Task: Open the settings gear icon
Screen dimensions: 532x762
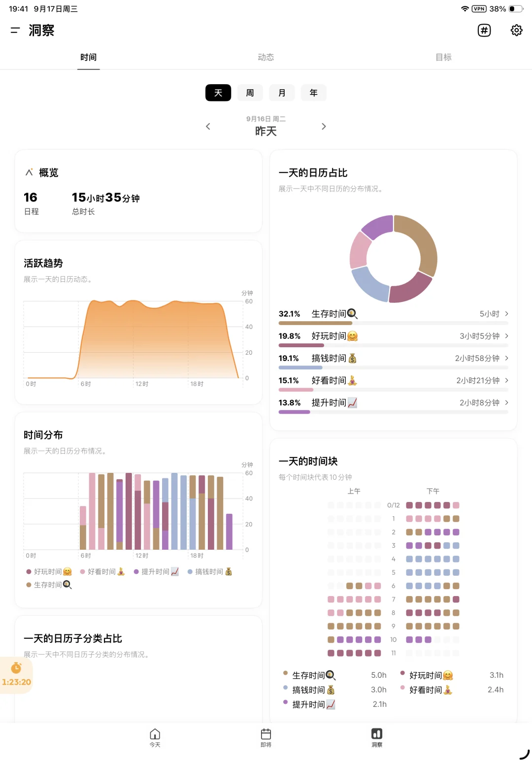Action: [x=516, y=31]
